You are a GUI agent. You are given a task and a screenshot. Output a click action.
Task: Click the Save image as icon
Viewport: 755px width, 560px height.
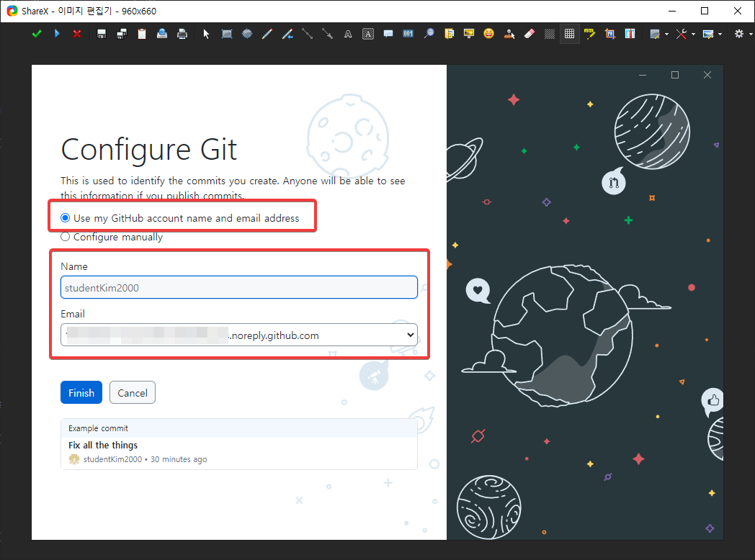pos(122,34)
